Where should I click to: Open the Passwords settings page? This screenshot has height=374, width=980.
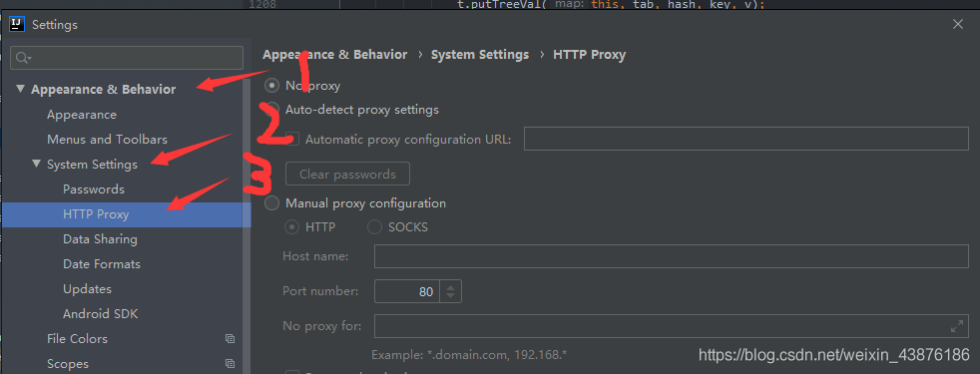pos(94,189)
